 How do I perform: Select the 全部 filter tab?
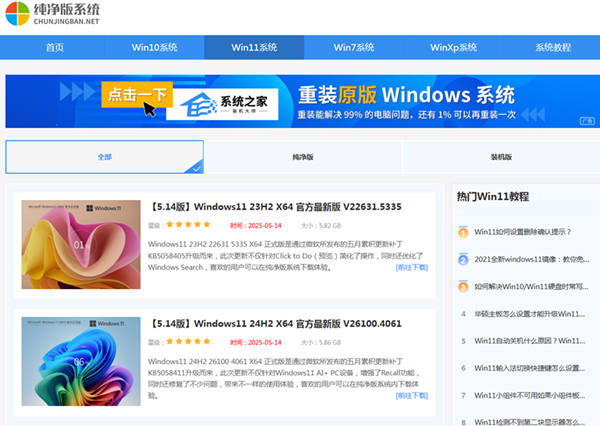105,157
